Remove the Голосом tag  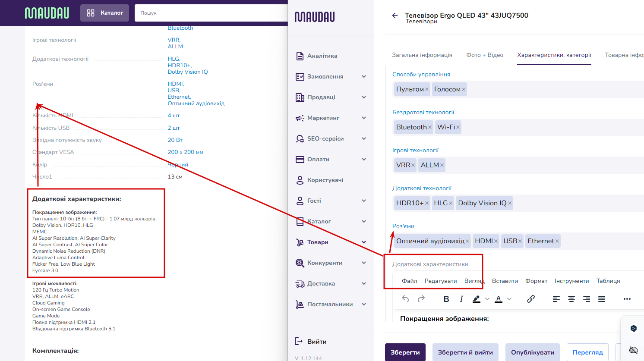coord(464,90)
